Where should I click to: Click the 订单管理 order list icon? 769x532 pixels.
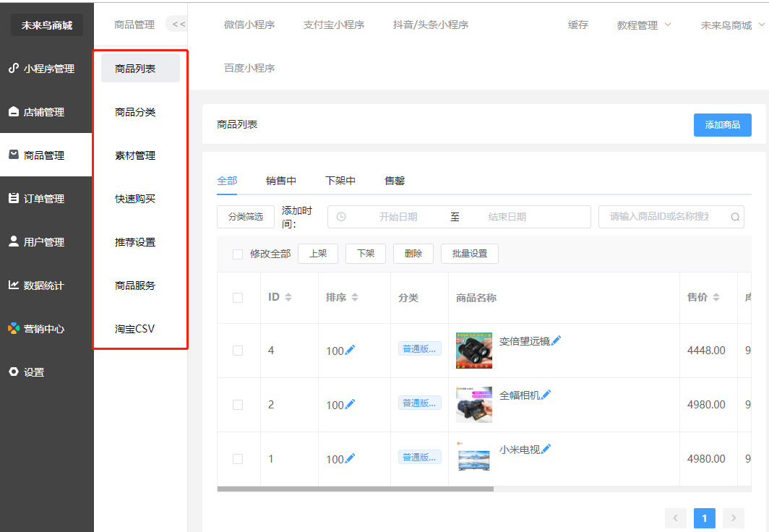tap(13, 199)
